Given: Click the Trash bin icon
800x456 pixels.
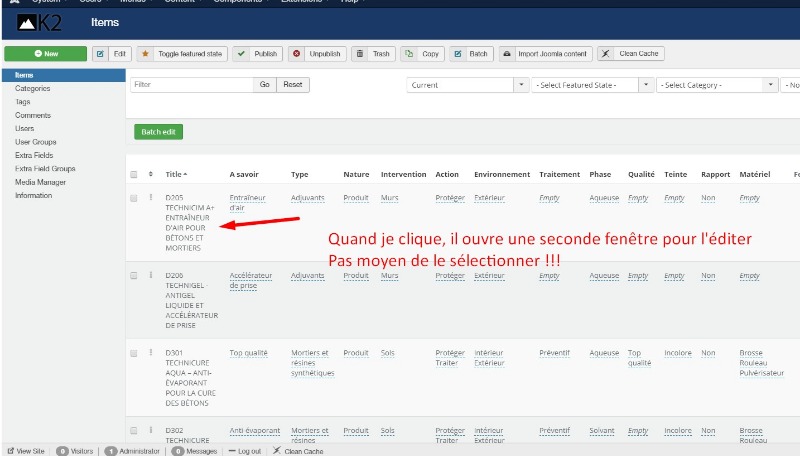Looking at the screenshot, I should coord(360,54).
